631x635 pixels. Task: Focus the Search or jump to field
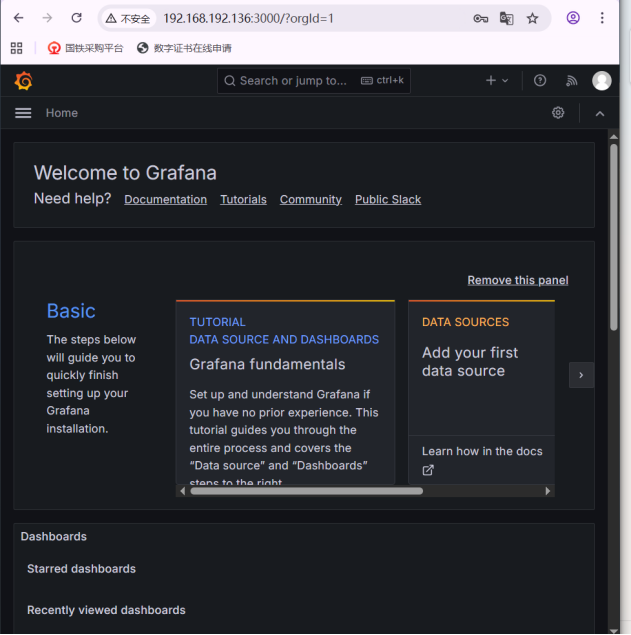pyautogui.click(x=314, y=81)
